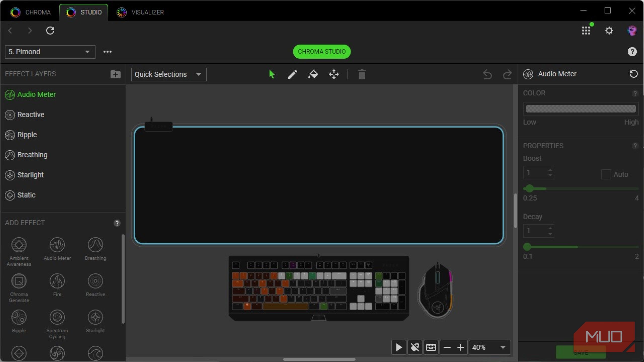The height and width of the screenshot is (362, 644).
Task: Add Ambient Awareness effect
Action: click(19, 252)
